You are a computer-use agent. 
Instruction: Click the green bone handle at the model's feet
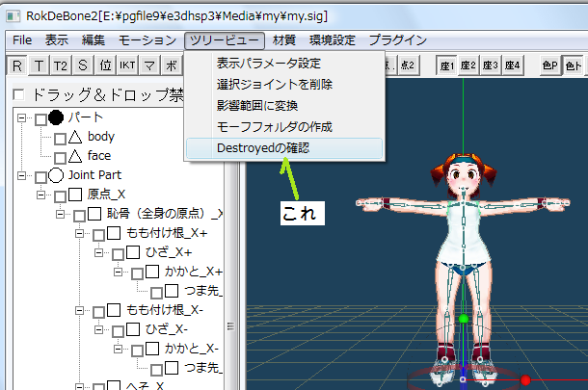tap(463, 317)
